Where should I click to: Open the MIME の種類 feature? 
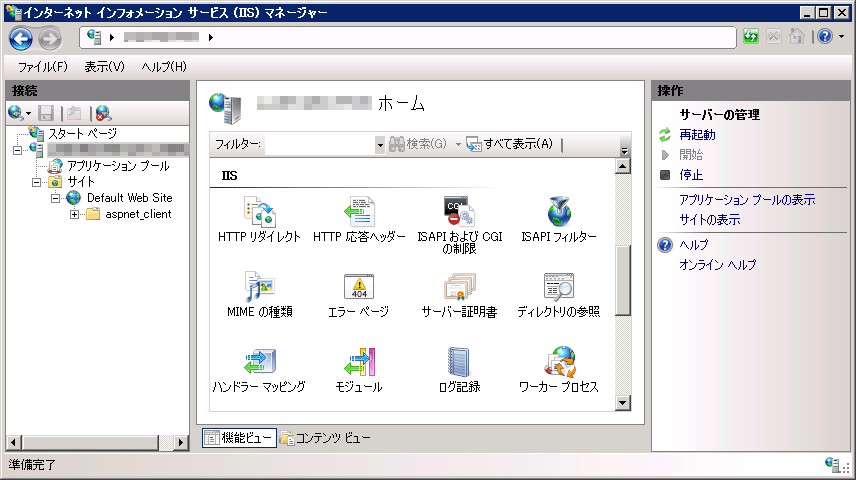[x=259, y=295]
